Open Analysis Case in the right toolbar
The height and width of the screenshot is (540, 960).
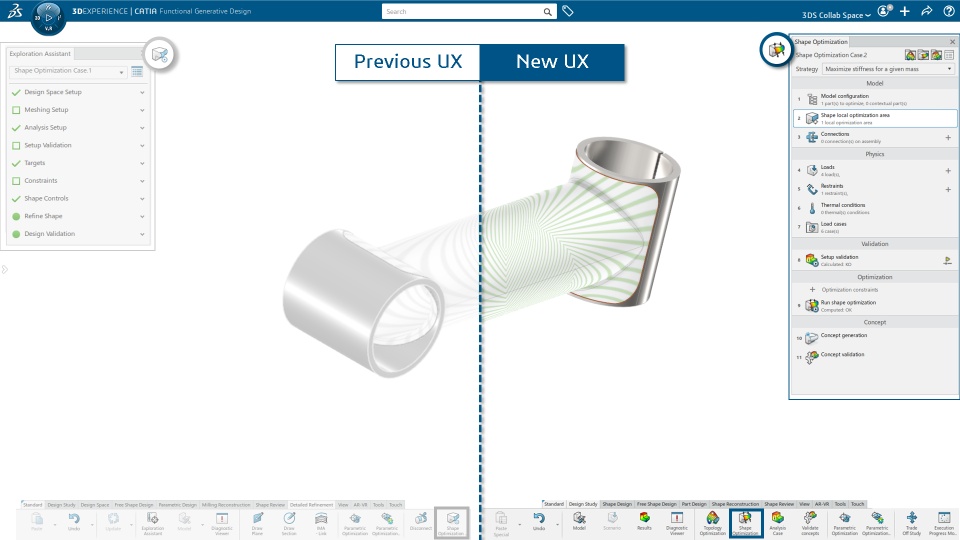(778, 524)
